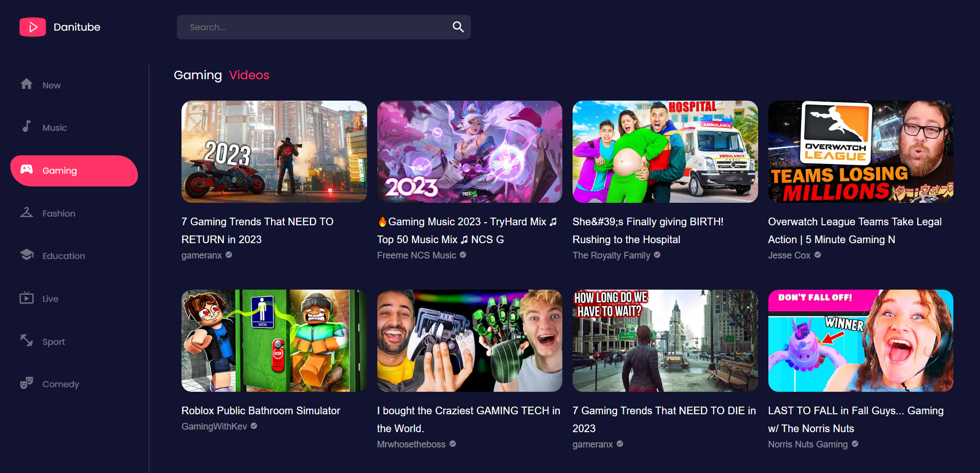980x473 pixels.
Task: Open title Gaming Music 2023 TryHard Mix
Action: coord(467,230)
